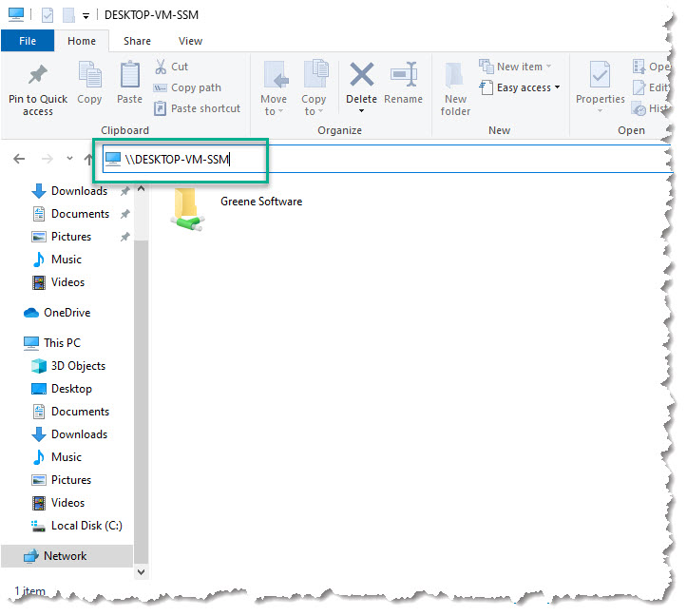Open the Greene Software shared folder
Screen dimensions: 687x616
pos(187,206)
